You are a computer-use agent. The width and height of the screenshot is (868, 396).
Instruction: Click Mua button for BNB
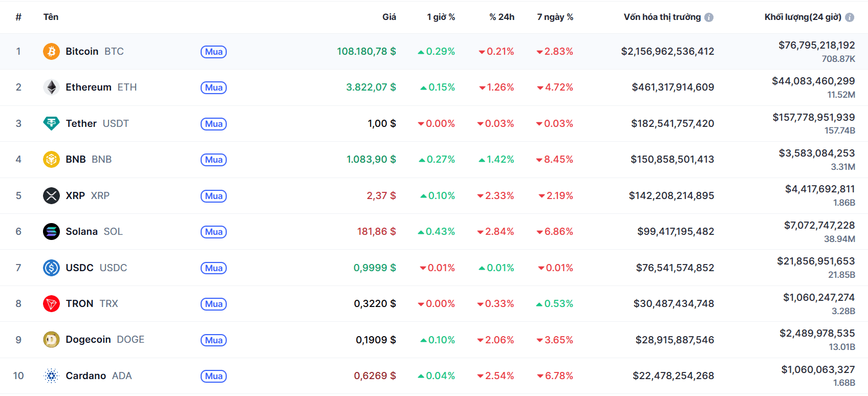tap(213, 160)
